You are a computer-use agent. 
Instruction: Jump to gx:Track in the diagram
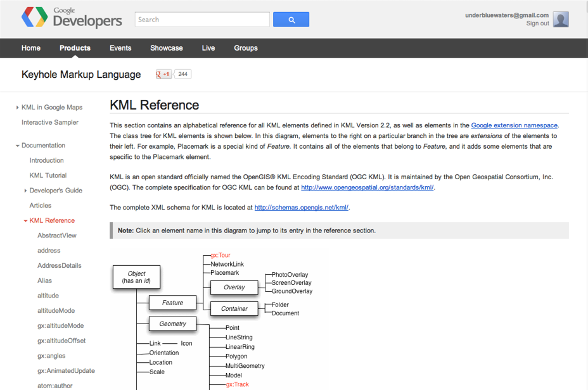pyautogui.click(x=237, y=384)
